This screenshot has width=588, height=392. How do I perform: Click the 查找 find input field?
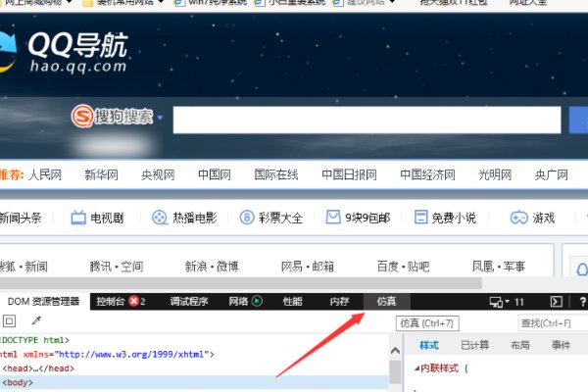[x=553, y=323]
